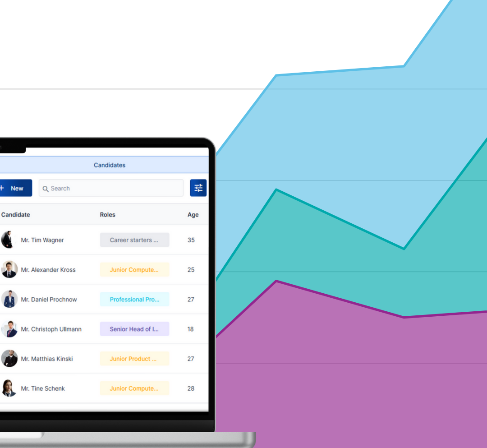
Task: Click Tine Schenk's Junior Compute badge
Action: click(134, 388)
